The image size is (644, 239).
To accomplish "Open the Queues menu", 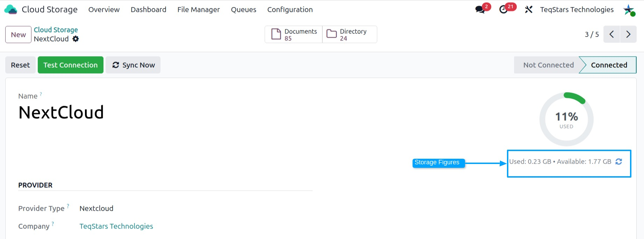I will [243, 9].
